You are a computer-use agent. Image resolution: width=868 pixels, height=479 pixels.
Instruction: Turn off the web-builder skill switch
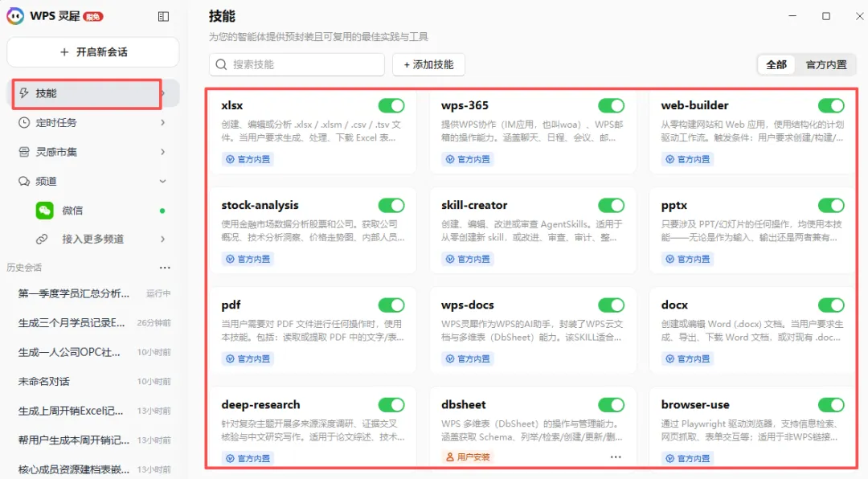(831, 105)
